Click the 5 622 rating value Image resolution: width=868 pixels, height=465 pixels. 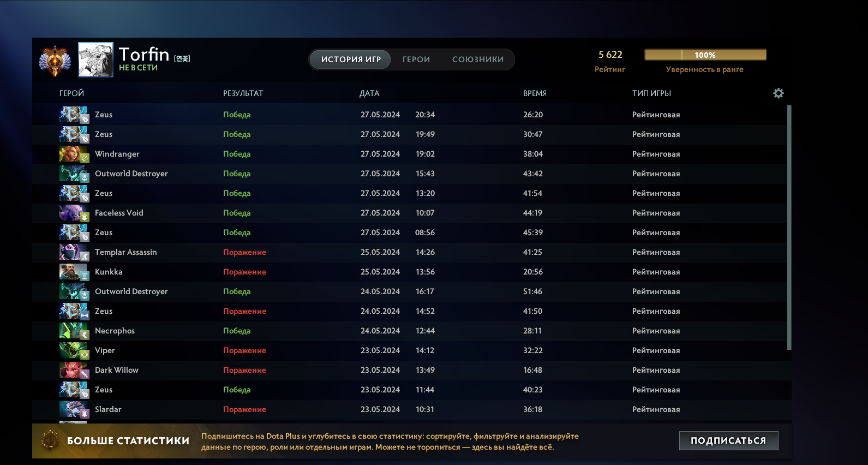(610, 55)
